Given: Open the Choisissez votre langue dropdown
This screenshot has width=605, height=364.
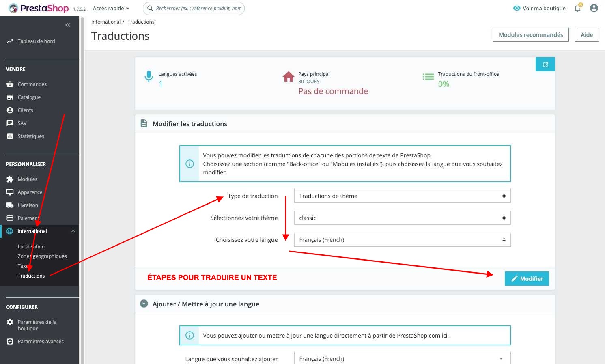Looking at the screenshot, I should click(402, 240).
